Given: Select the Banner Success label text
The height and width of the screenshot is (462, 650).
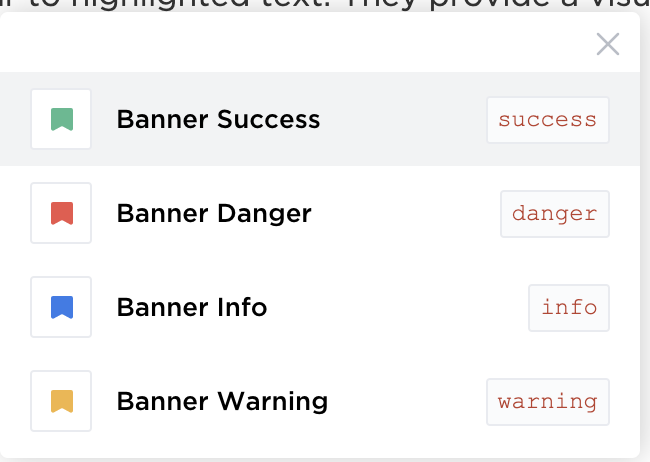Looking at the screenshot, I should (218, 119).
